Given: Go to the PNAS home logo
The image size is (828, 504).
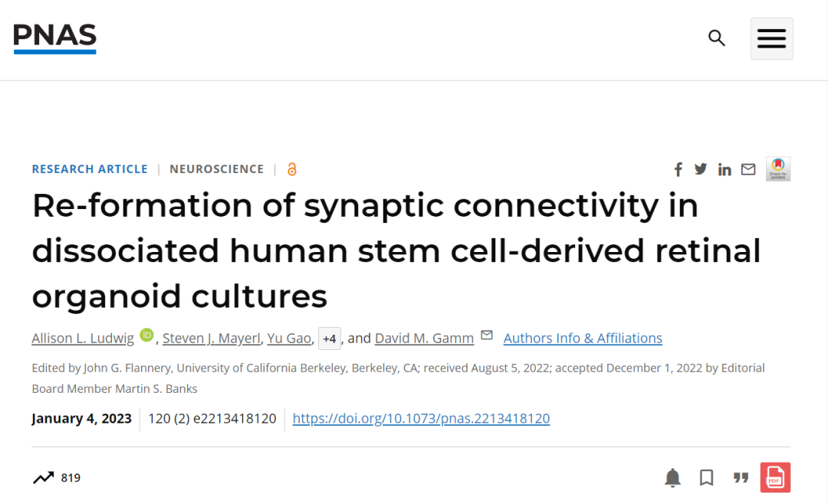Looking at the screenshot, I should click(54, 38).
